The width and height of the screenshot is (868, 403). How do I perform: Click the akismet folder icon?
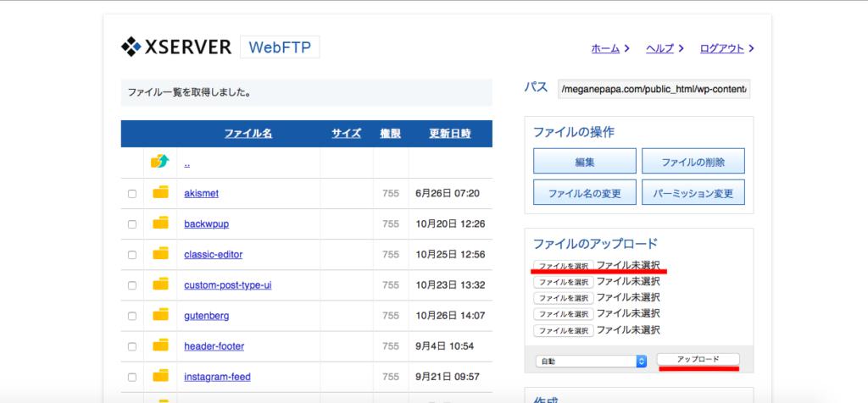tap(160, 193)
